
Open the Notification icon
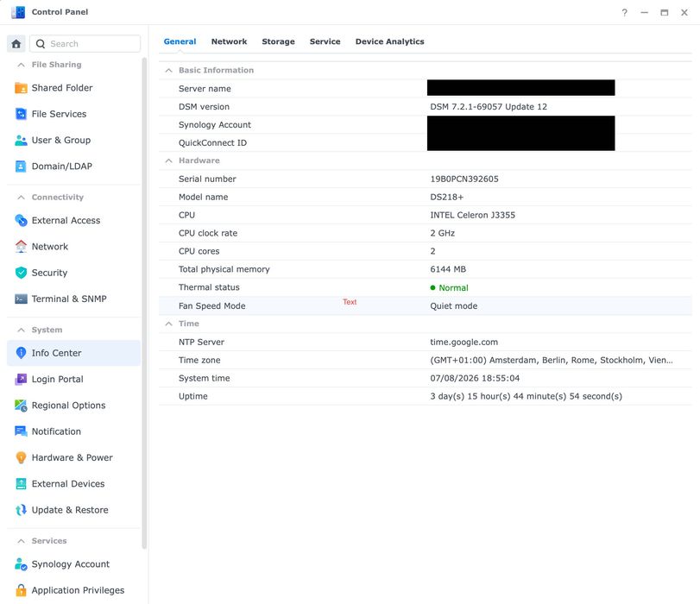coord(21,431)
